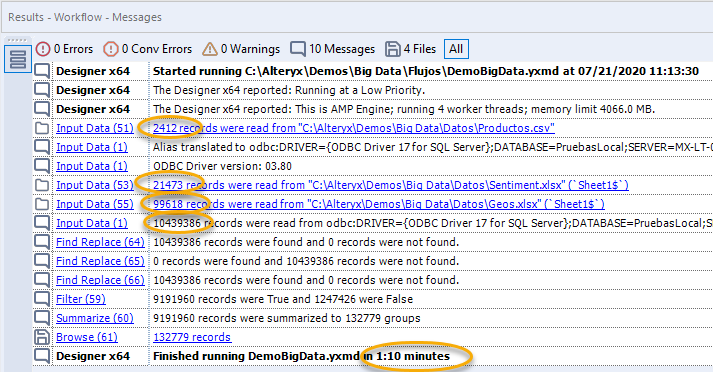Viewport: 713px width, 372px height.
Task: Open Input Data (1) link on ODBC version row
Action: (x=92, y=166)
